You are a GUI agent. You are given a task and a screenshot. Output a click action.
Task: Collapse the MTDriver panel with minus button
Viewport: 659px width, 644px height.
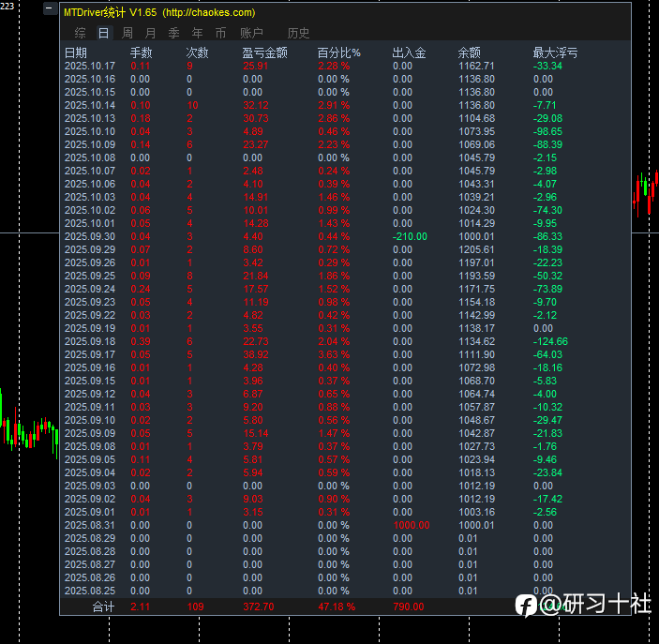pos(50,8)
